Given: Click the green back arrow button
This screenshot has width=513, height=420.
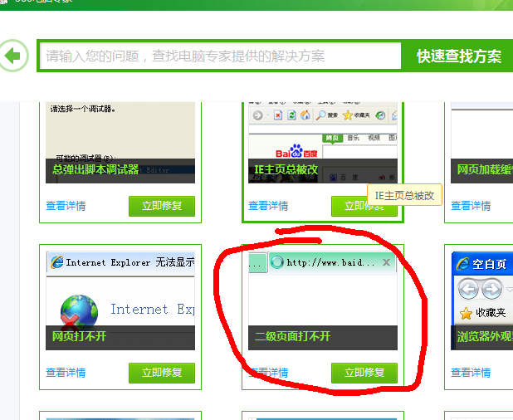Looking at the screenshot, I should (13, 56).
